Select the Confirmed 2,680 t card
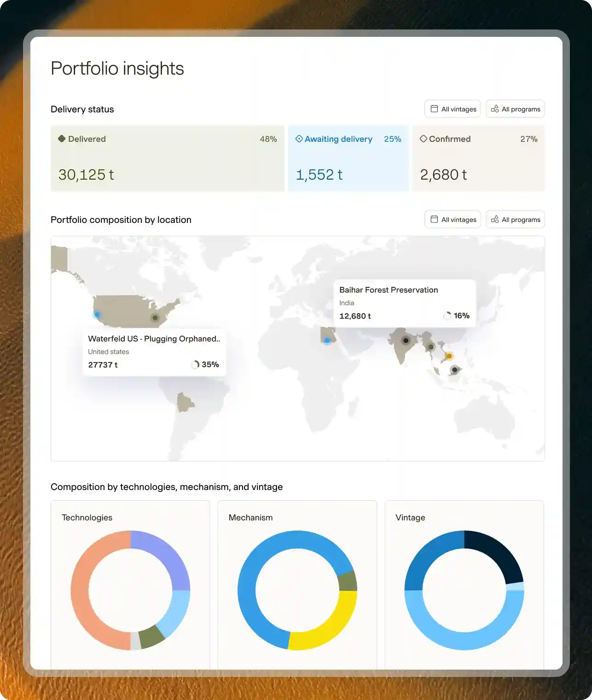Screen dimensions: 592x700 click(479, 158)
